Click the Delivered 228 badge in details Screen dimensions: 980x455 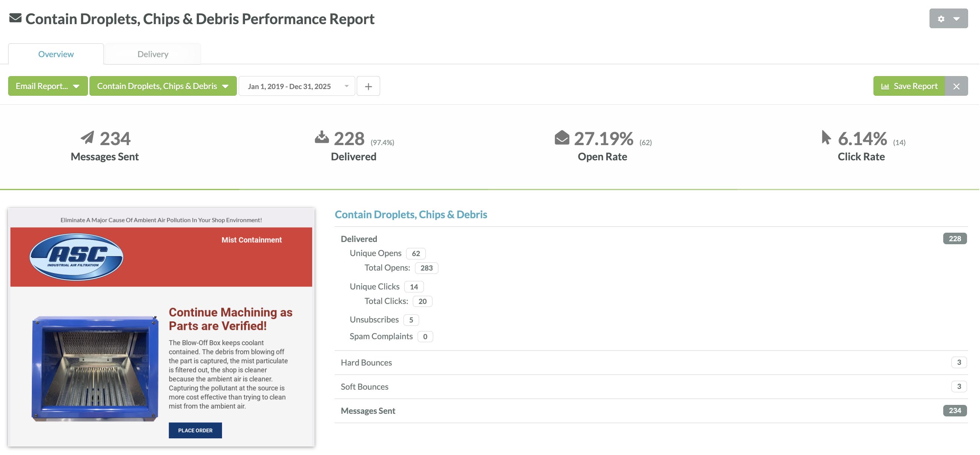click(954, 239)
